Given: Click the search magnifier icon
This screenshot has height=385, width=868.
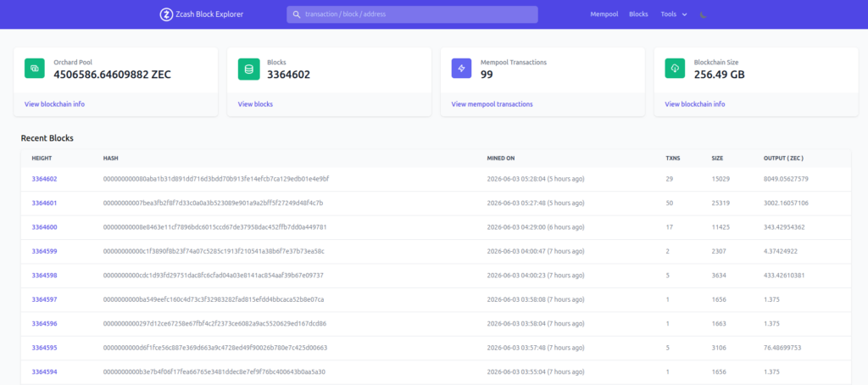Looking at the screenshot, I should [296, 14].
